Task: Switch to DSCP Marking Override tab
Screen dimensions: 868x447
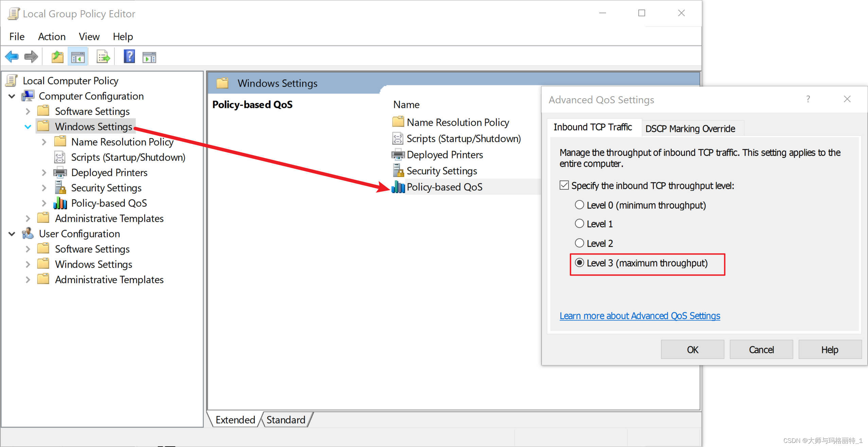Action: point(690,128)
